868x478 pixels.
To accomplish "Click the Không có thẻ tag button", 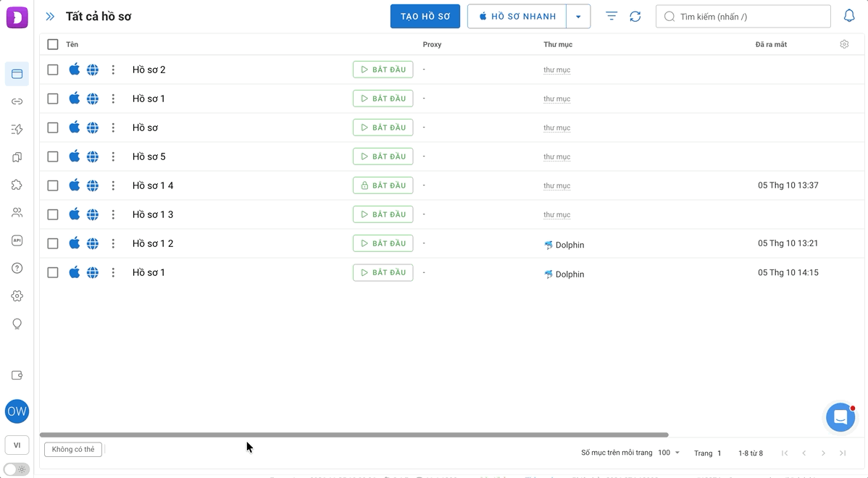I will point(73,449).
